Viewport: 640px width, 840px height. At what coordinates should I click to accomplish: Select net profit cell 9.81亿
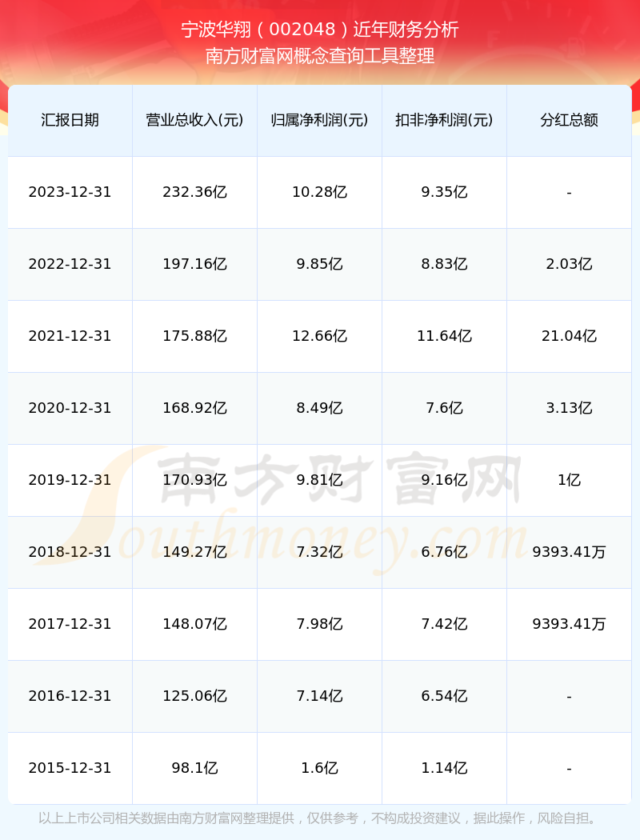320,480
